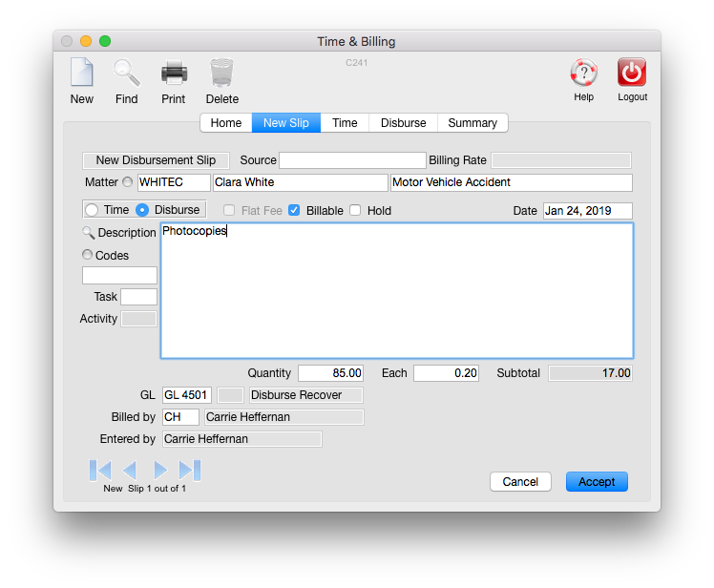
Task: Select the Codes radio button
Action: (88, 255)
